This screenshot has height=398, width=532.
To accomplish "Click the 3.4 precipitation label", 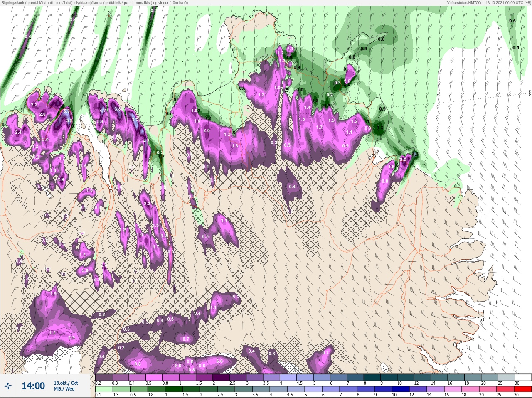I will (x=100, y=121).
